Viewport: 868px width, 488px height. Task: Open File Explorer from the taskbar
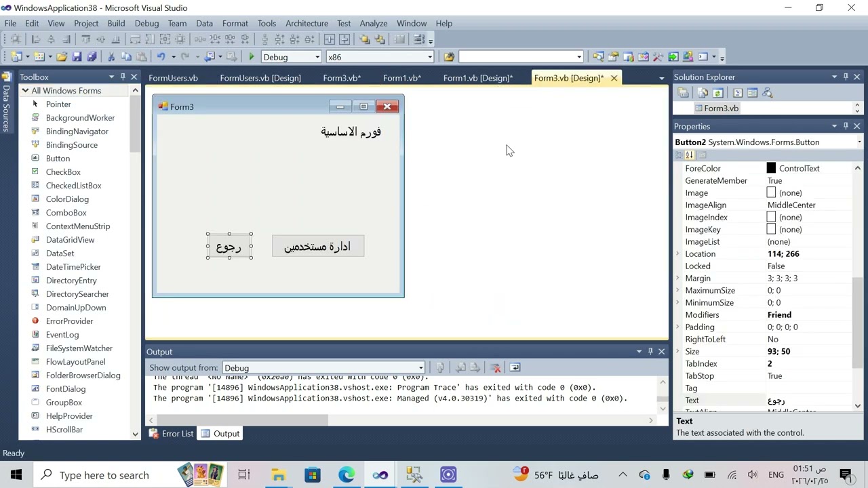tap(278, 474)
